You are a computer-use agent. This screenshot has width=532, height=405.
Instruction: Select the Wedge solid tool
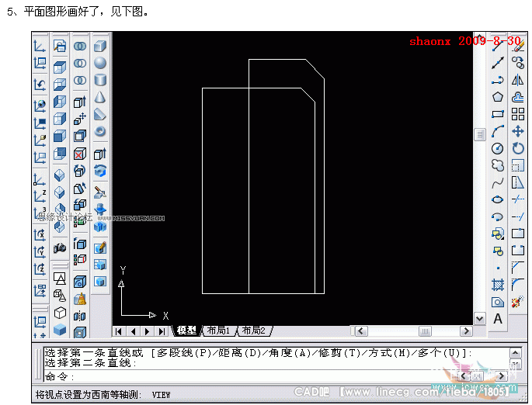(x=99, y=115)
